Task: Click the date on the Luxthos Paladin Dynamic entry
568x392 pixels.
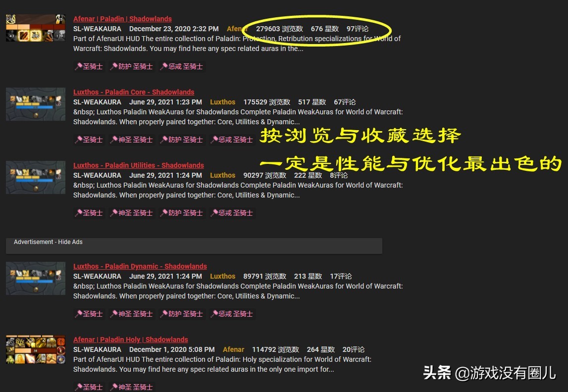Action: pyautogui.click(x=165, y=276)
